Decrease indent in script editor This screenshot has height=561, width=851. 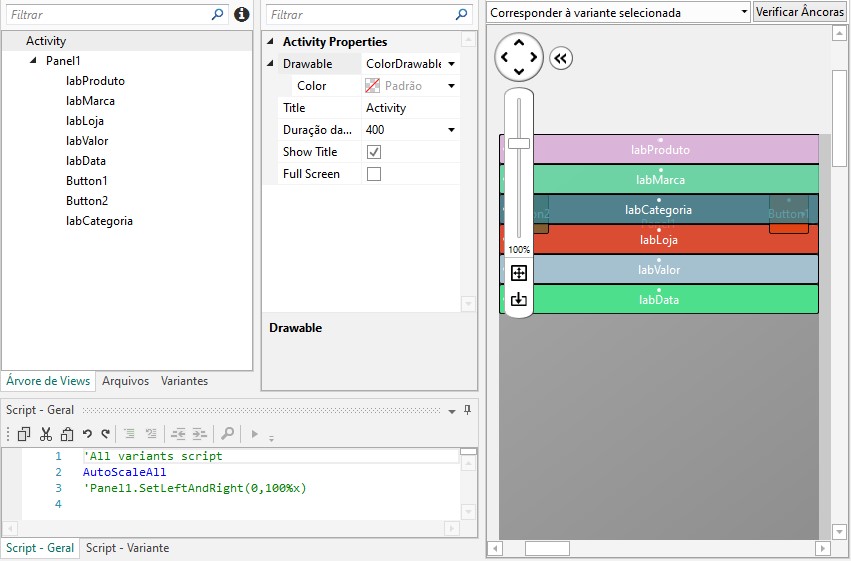pos(178,434)
